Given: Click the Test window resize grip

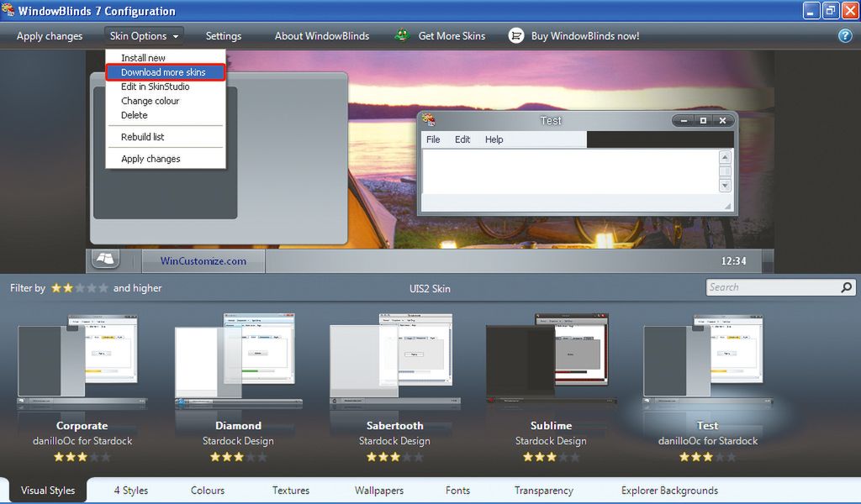Looking at the screenshot, I should tap(727, 206).
